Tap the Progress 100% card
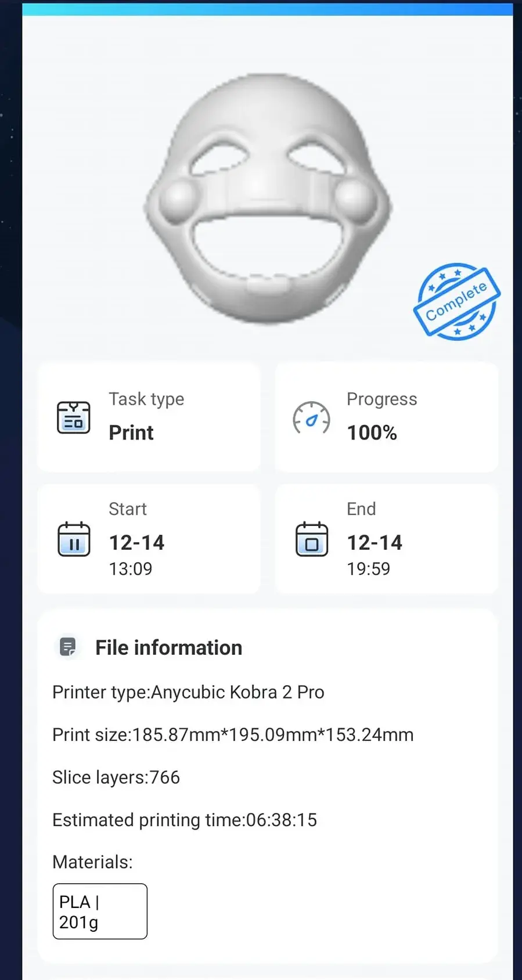 386,417
